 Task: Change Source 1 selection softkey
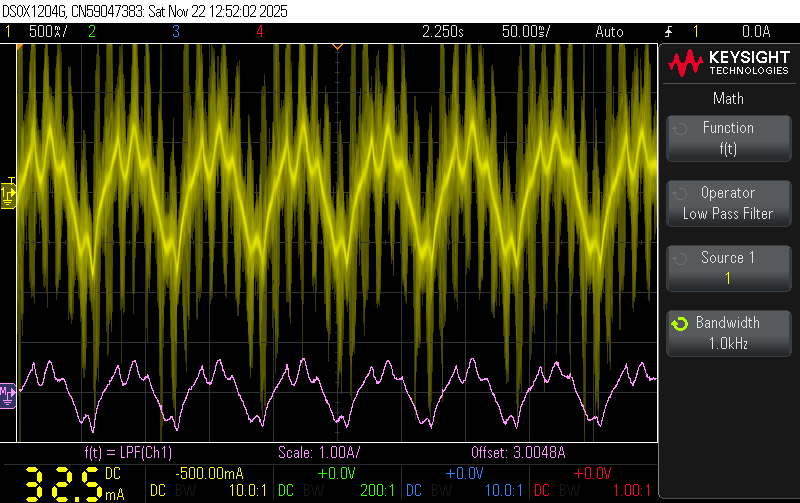pyautogui.click(x=729, y=268)
